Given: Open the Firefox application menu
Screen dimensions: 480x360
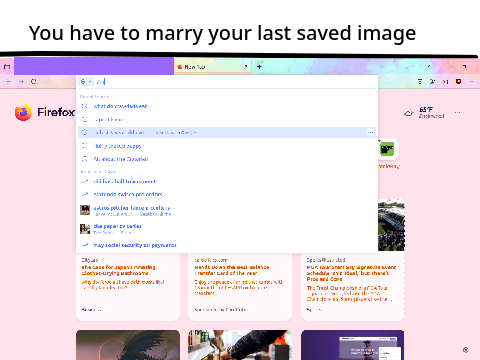Looking at the screenshot, I should tap(472, 81).
